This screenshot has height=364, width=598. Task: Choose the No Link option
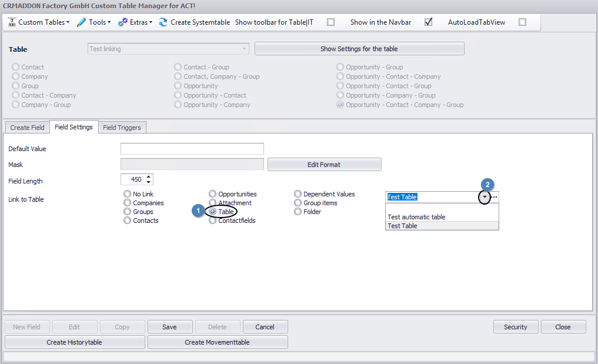127,193
